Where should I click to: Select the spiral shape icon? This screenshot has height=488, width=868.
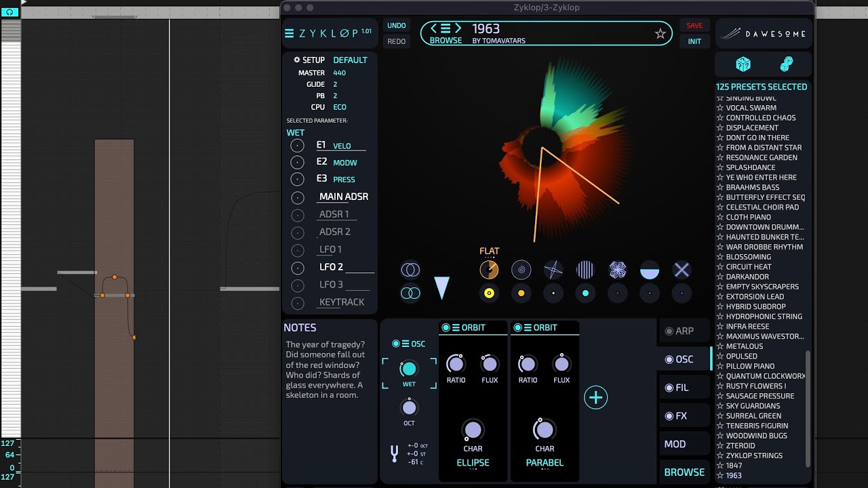(x=521, y=270)
